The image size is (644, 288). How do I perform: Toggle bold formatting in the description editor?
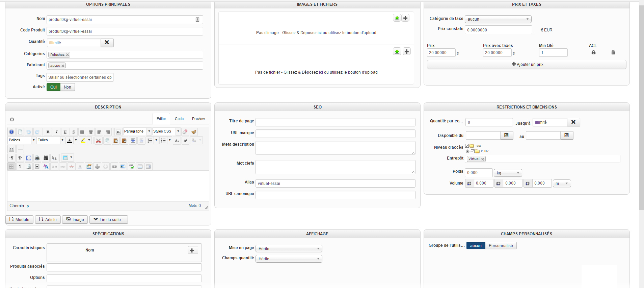[x=48, y=132]
